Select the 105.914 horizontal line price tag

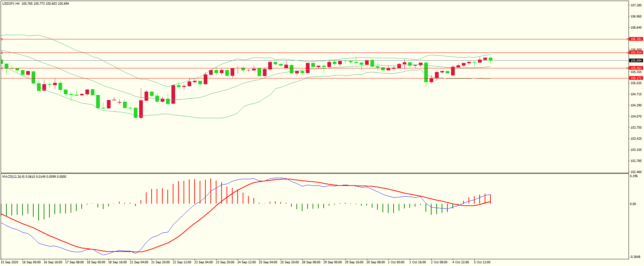636,53
